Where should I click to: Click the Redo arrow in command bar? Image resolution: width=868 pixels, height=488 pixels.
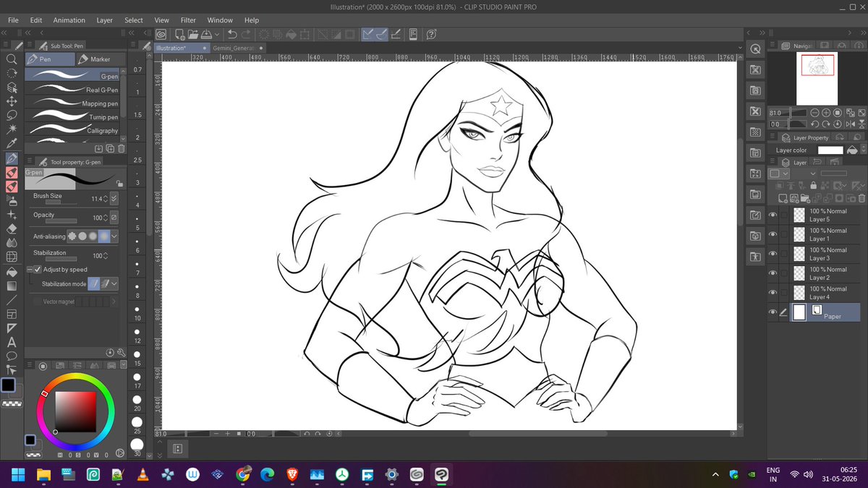click(246, 34)
